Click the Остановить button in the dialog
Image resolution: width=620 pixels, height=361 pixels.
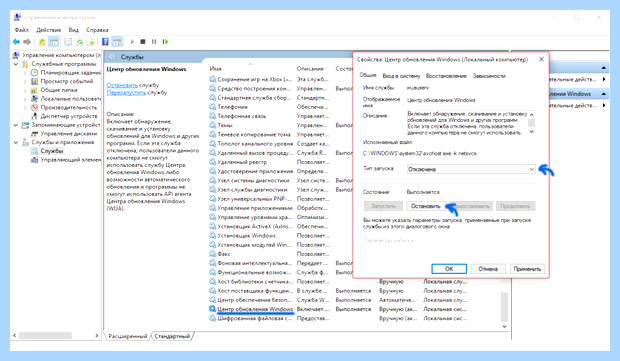point(425,206)
